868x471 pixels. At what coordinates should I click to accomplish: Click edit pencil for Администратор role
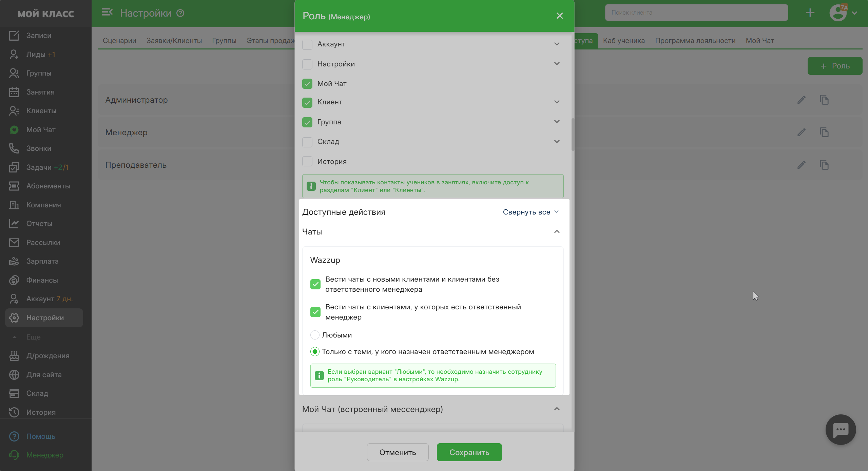point(801,100)
